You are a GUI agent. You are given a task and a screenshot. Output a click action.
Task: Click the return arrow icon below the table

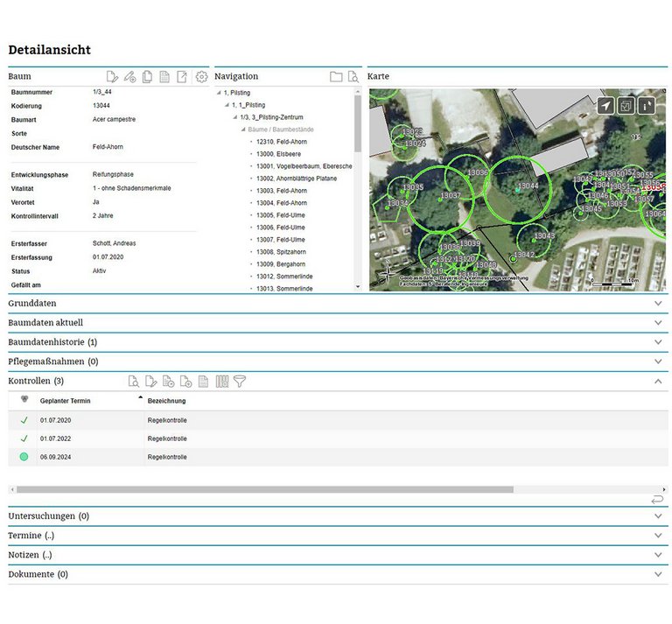(657, 500)
